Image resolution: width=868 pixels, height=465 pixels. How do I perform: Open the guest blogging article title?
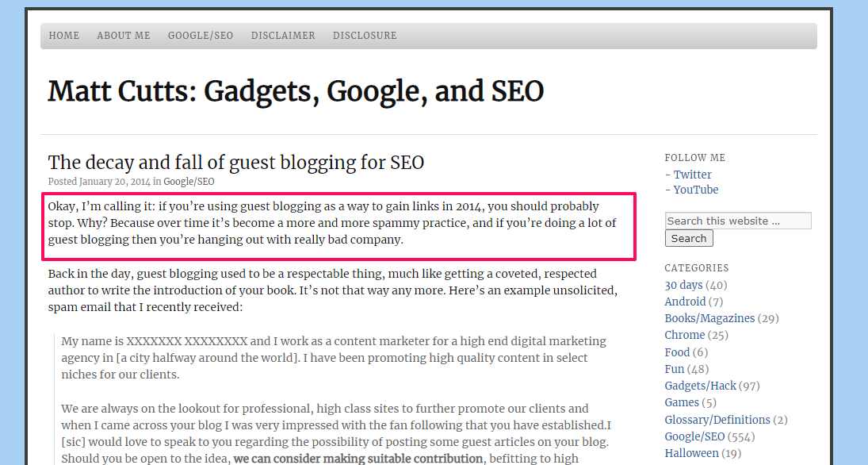click(x=236, y=163)
